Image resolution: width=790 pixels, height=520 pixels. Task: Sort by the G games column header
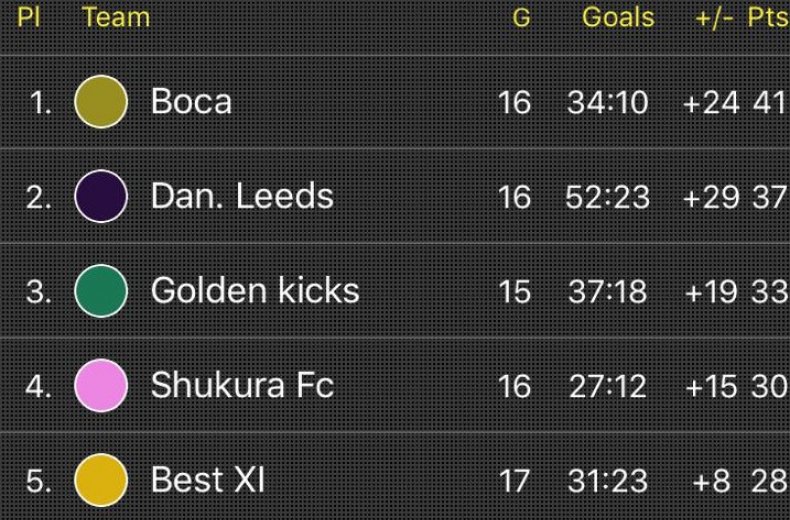(x=521, y=18)
